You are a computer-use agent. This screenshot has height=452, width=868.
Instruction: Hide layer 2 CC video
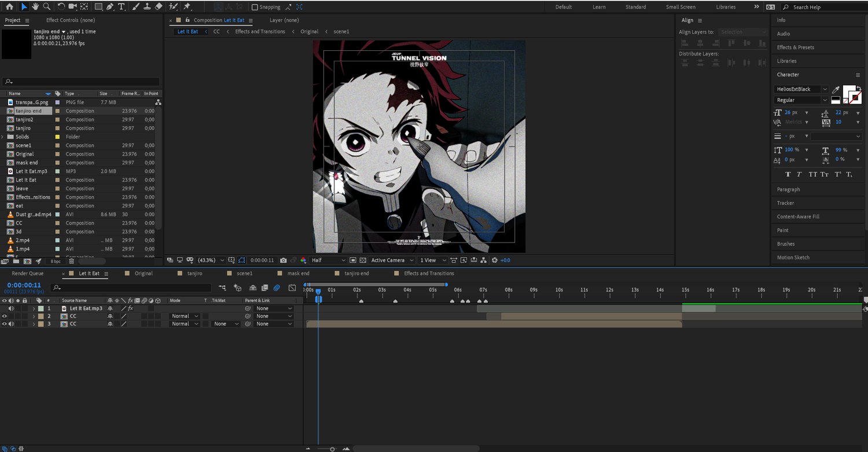click(x=4, y=317)
